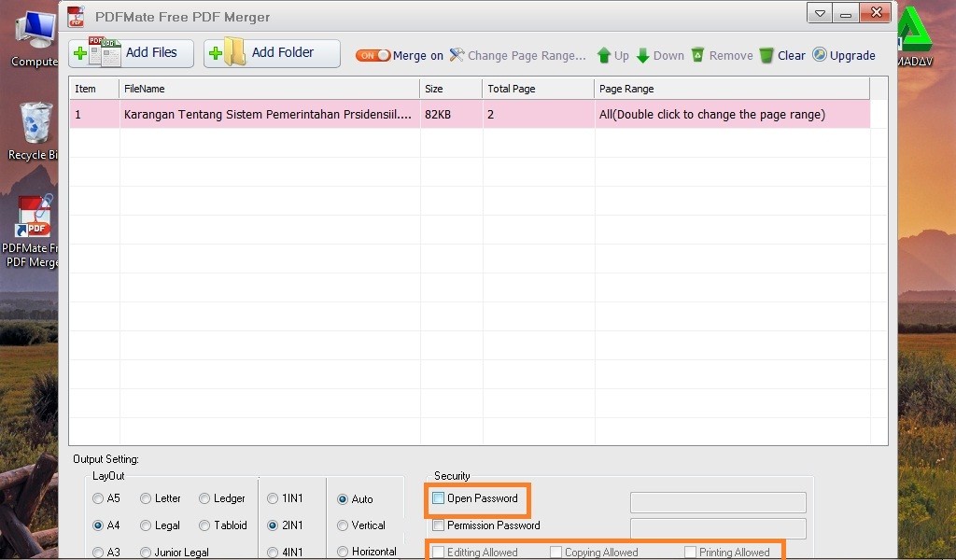Sort by FileName column header
956x560 pixels.
coord(270,89)
